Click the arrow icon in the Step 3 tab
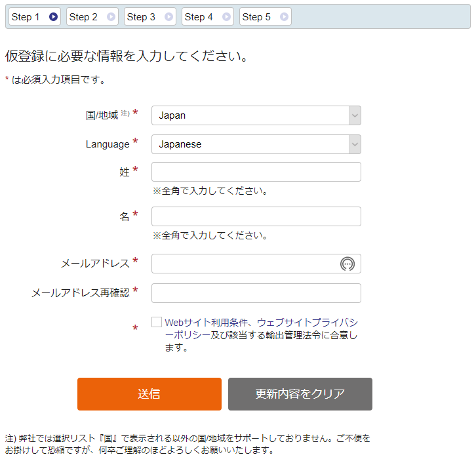The width and height of the screenshot is (476, 461). [169, 16]
